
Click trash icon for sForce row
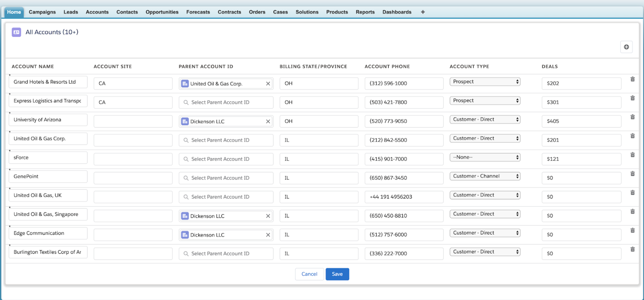(x=632, y=155)
